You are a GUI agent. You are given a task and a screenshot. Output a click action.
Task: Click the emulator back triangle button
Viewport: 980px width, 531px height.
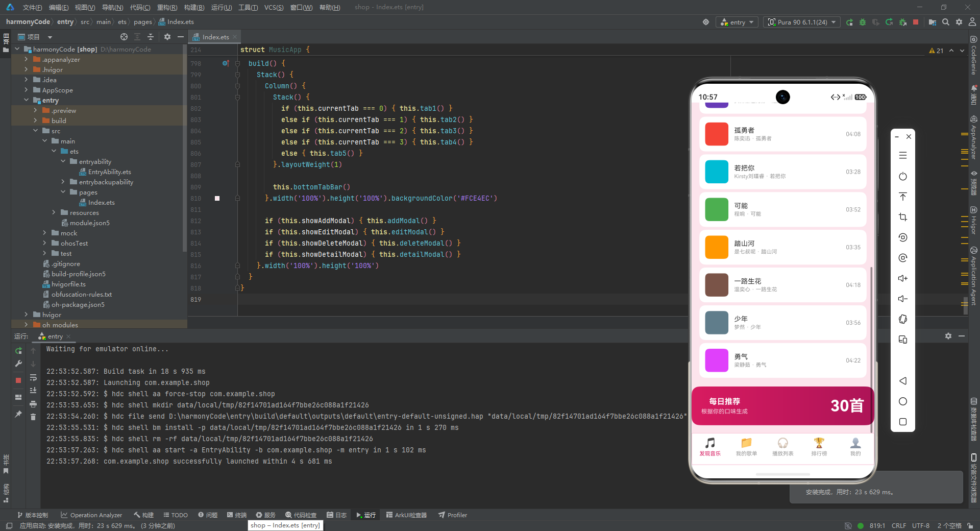click(x=903, y=381)
